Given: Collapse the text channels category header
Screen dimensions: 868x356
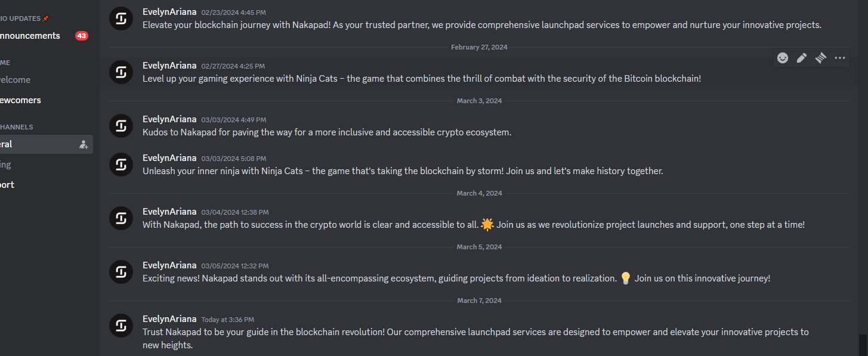Looking at the screenshot, I should [17, 127].
